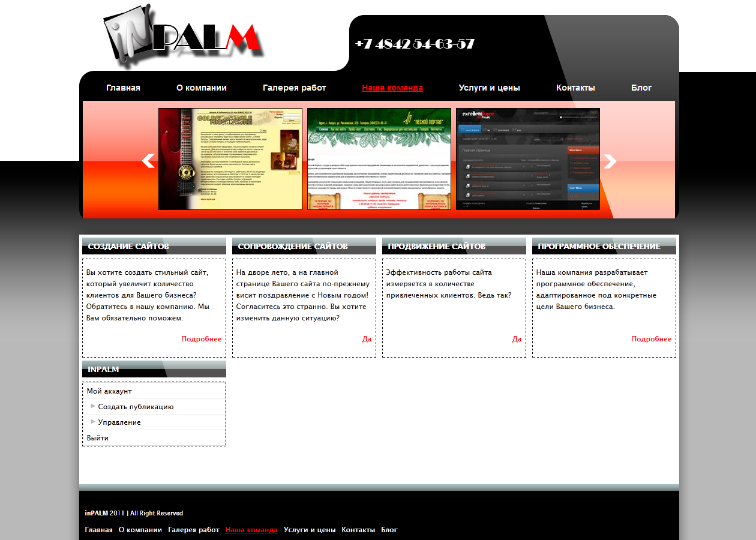
Task: Click Подробнее under Программное обеспечение
Action: point(652,339)
